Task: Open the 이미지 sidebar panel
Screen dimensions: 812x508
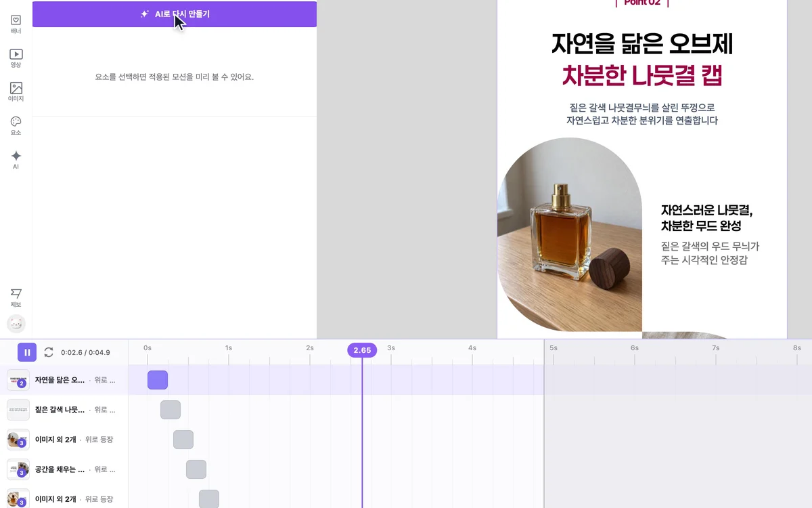Action: (16, 92)
